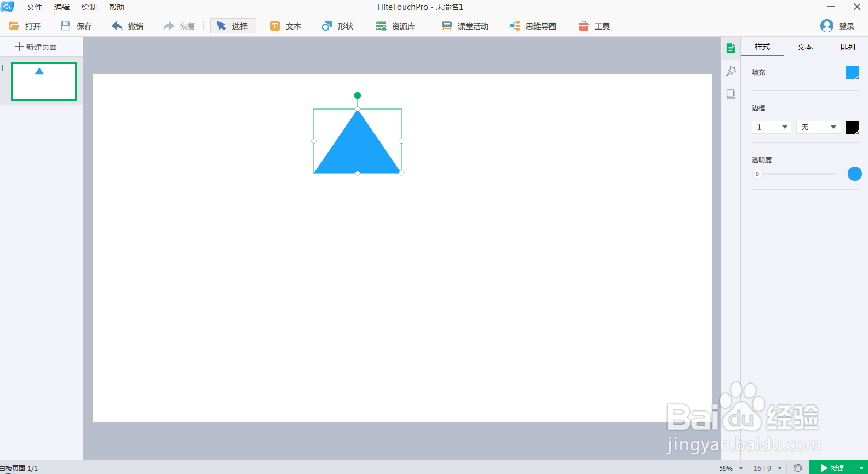Open the 编辑 menu

click(x=62, y=7)
